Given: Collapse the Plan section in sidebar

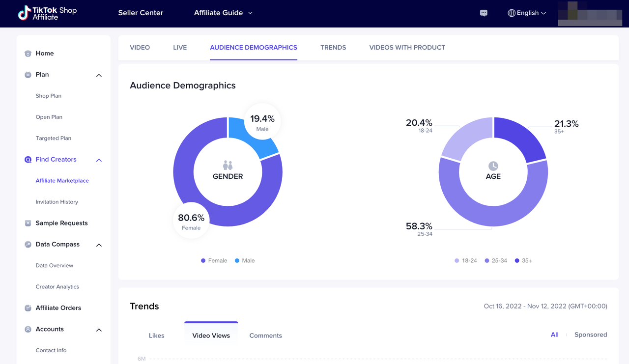Looking at the screenshot, I should click(99, 75).
